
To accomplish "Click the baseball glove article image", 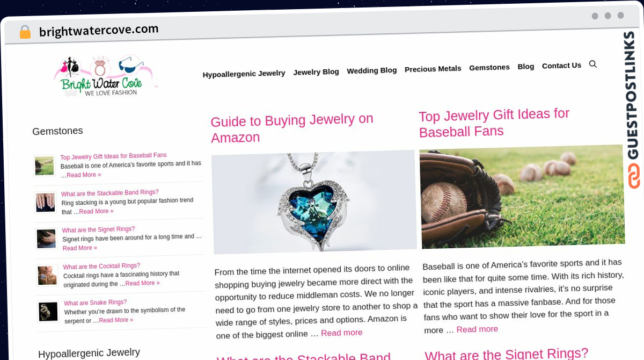I will 522,196.
